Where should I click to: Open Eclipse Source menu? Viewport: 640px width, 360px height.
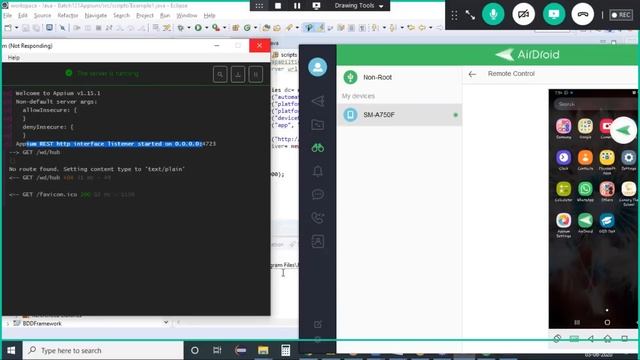point(42,16)
